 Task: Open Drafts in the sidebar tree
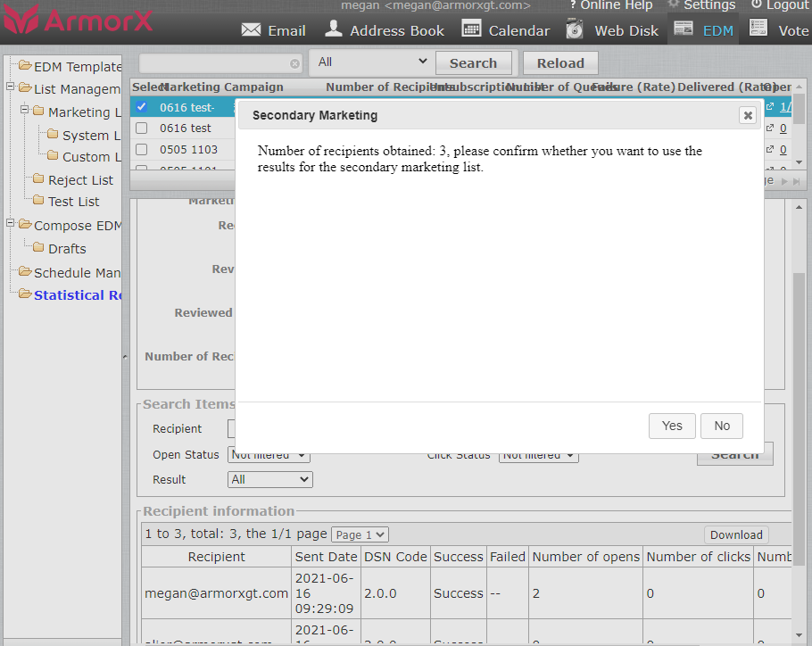point(67,249)
